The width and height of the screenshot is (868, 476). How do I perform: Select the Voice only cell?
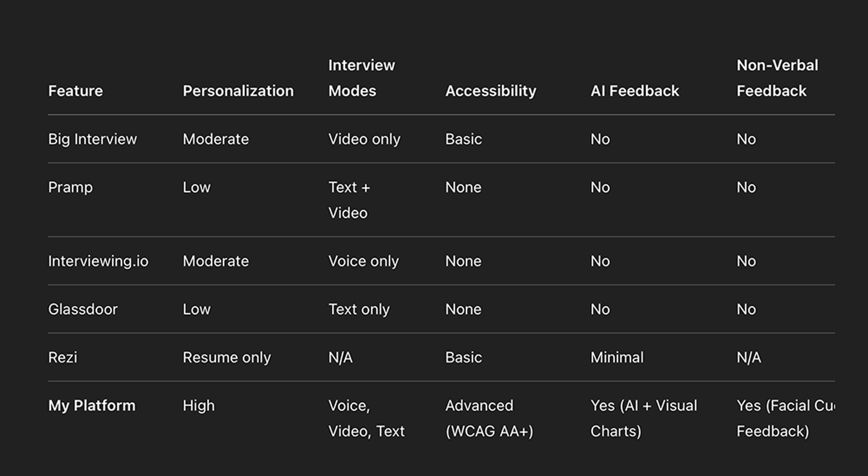[363, 261]
